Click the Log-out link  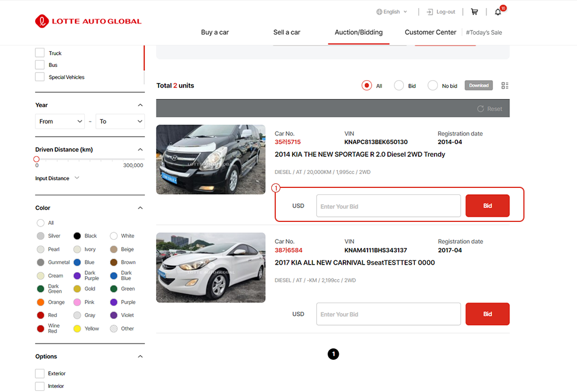pyautogui.click(x=445, y=12)
